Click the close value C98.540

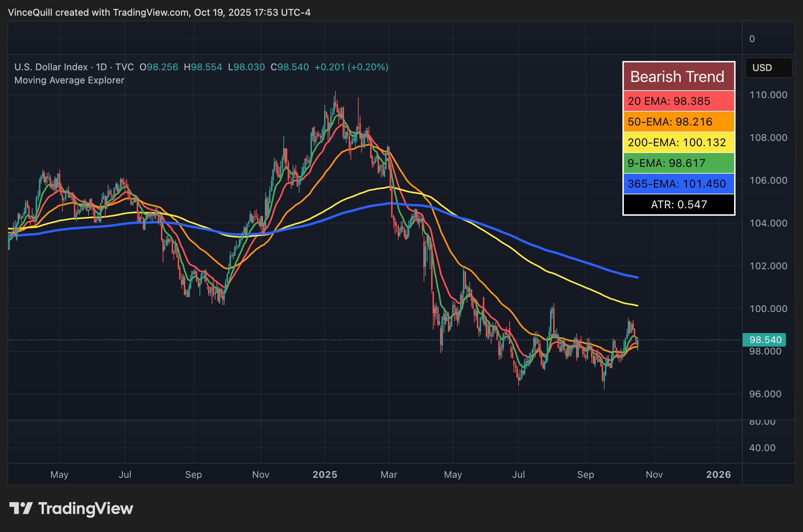(290, 67)
